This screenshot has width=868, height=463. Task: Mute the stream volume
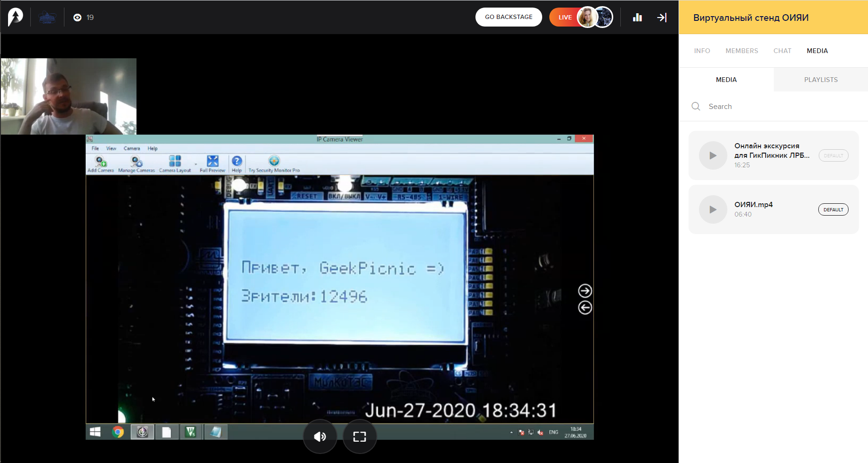(320, 436)
